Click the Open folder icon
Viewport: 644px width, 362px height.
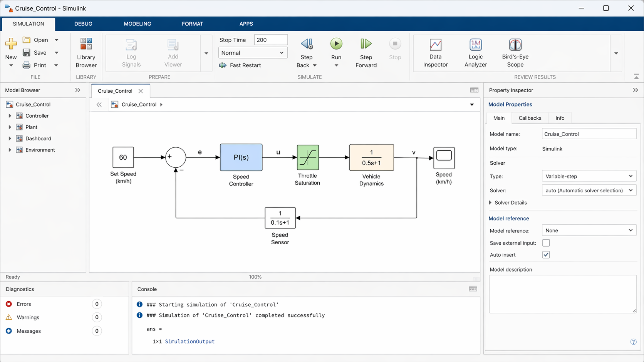(27, 40)
